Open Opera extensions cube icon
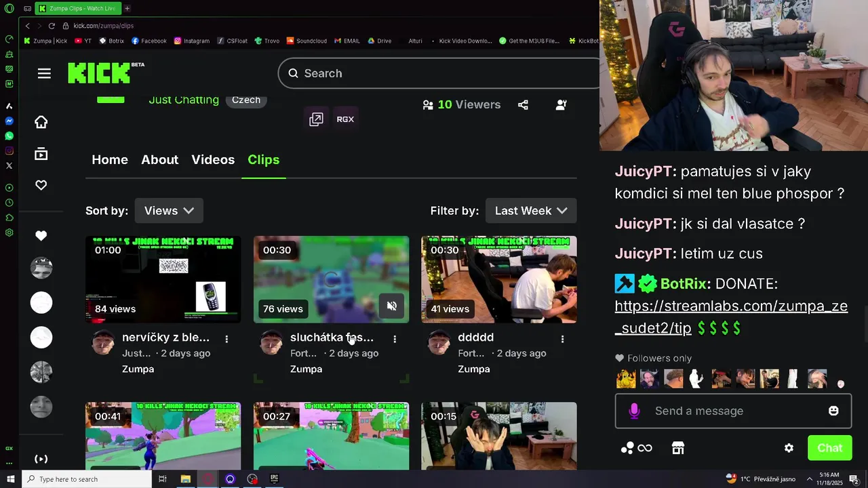 [x=9, y=218]
